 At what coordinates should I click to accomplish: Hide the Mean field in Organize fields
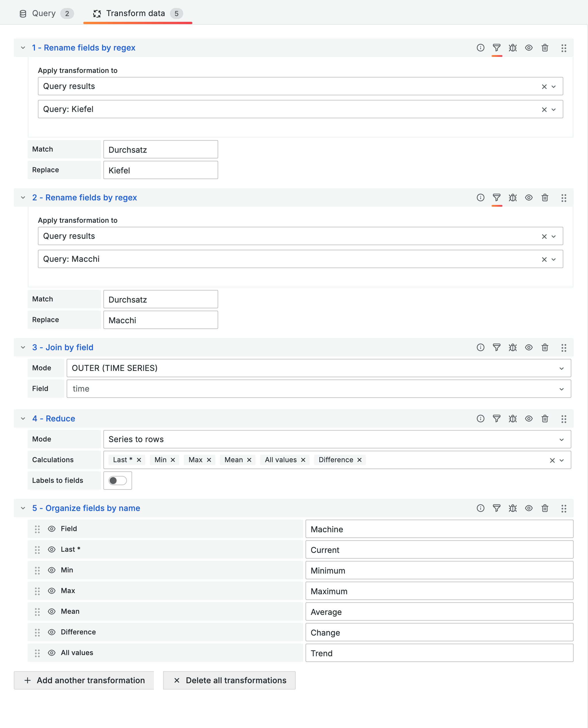[51, 611]
